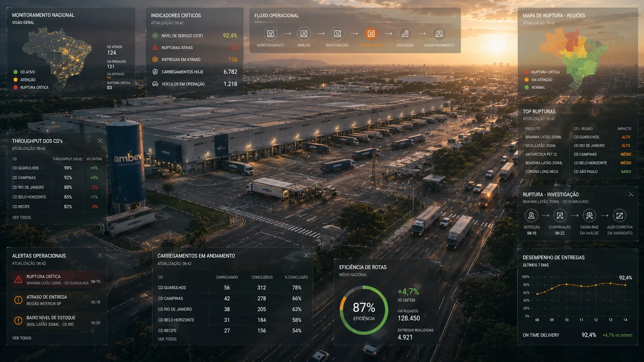644x362 pixels.
Task: Expand the Ruptura Investigação panel
Action: coord(631,194)
